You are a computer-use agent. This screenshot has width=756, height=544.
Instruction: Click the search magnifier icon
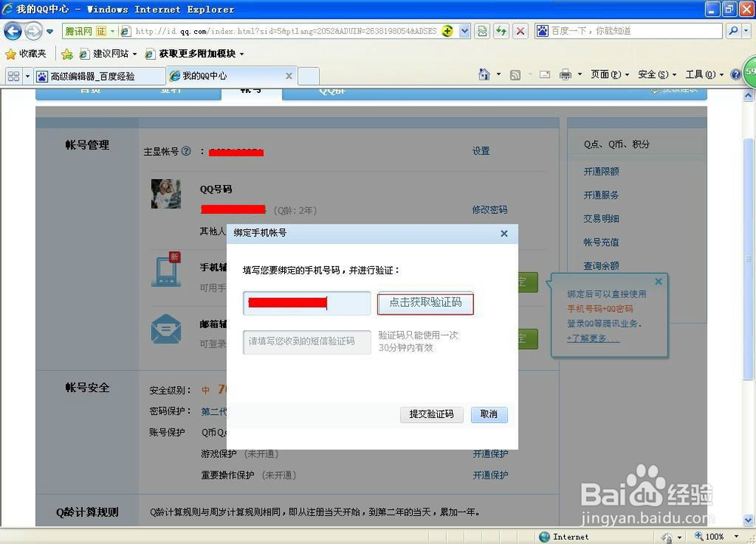[733, 31]
